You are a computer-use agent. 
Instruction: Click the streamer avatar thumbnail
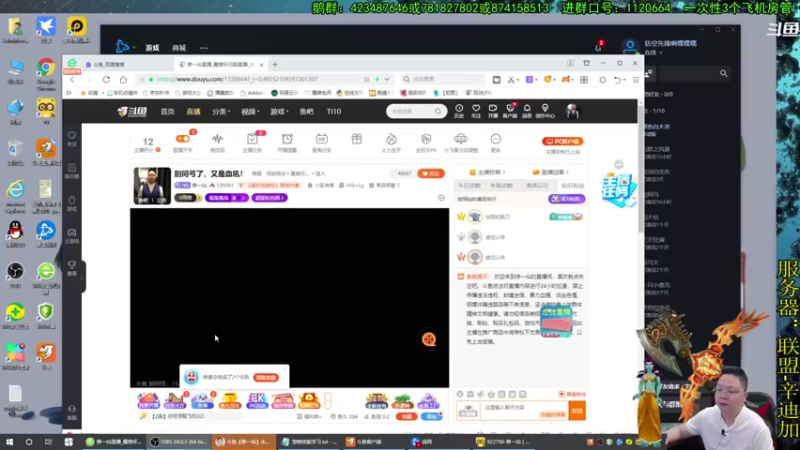pos(152,186)
